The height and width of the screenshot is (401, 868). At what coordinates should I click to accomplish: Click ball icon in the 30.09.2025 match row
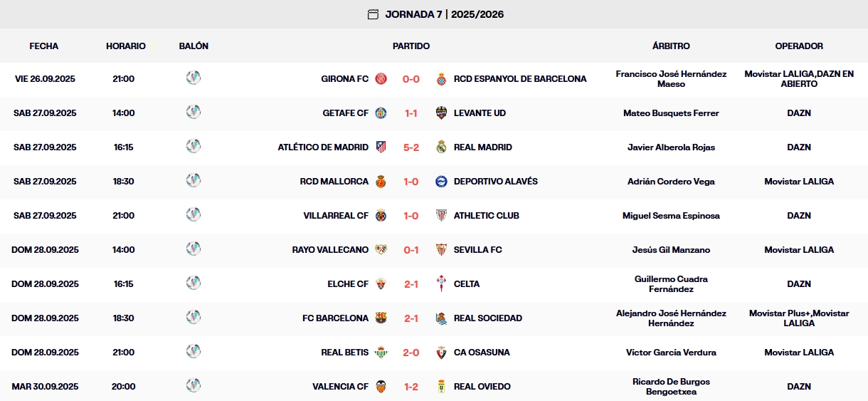pos(193,385)
